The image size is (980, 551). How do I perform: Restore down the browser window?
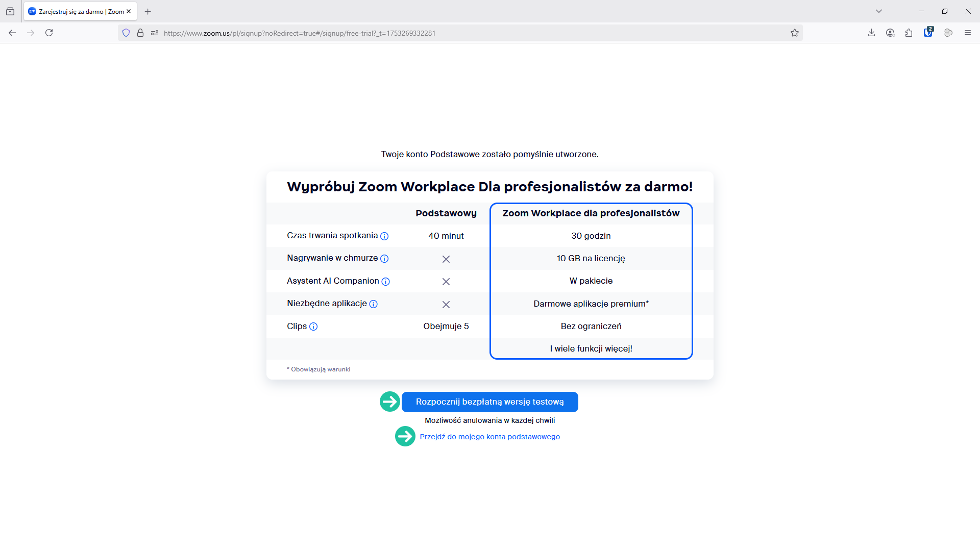pos(945,11)
